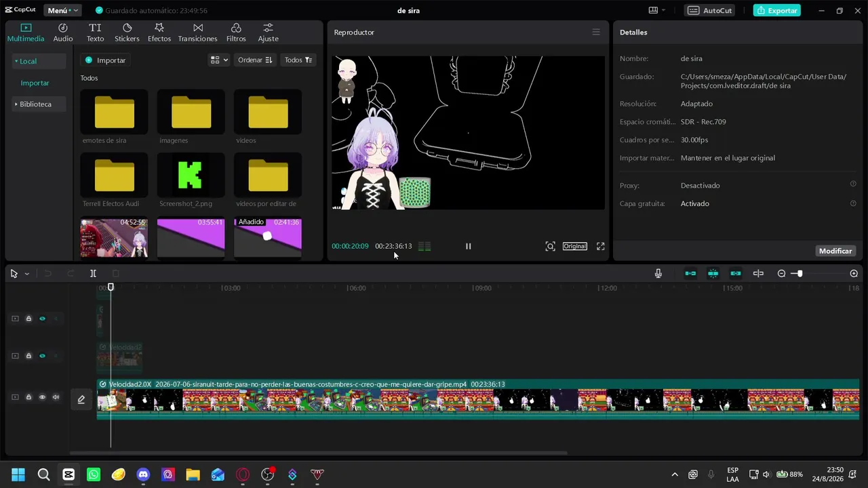
Task: Open the Todos filter dropdown
Action: pyautogui.click(x=298, y=60)
